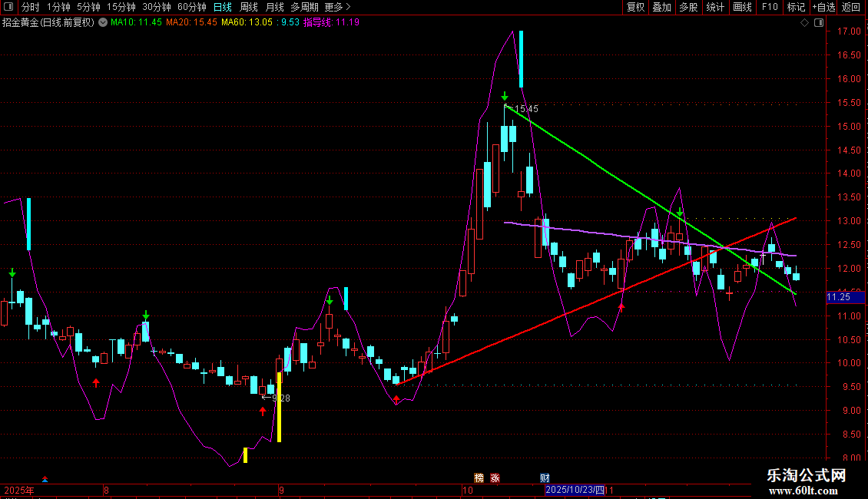
Task: Activate the 画线 drawing tools
Action: click(742, 7)
